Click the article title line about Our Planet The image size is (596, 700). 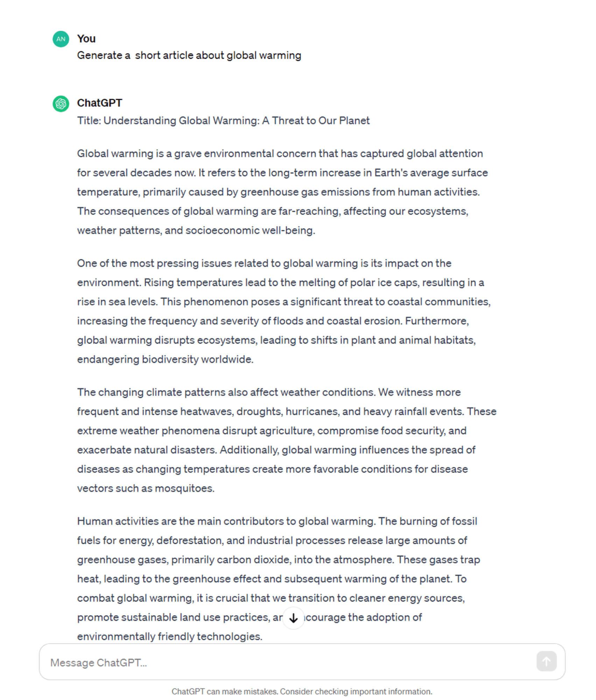[223, 120]
